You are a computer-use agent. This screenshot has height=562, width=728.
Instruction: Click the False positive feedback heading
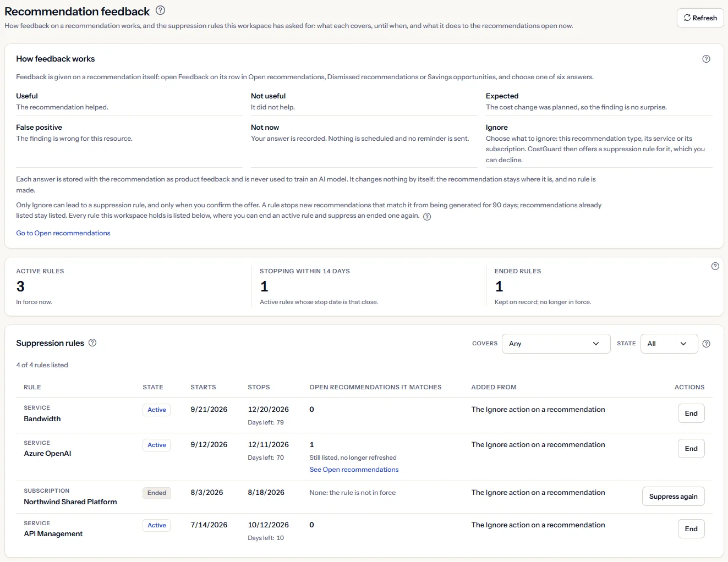click(x=39, y=127)
